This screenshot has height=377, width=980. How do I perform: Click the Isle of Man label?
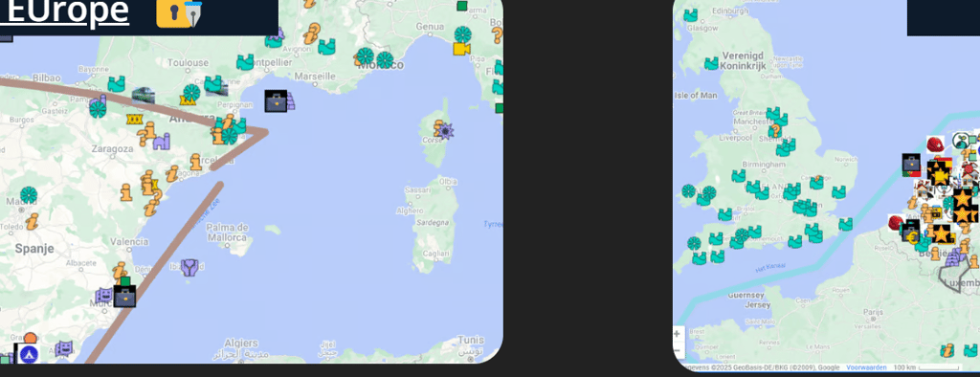(x=697, y=96)
